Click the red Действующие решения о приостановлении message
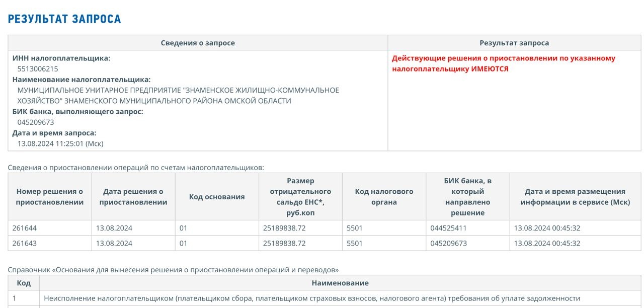The height and width of the screenshot is (308, 644). point(504,63)
